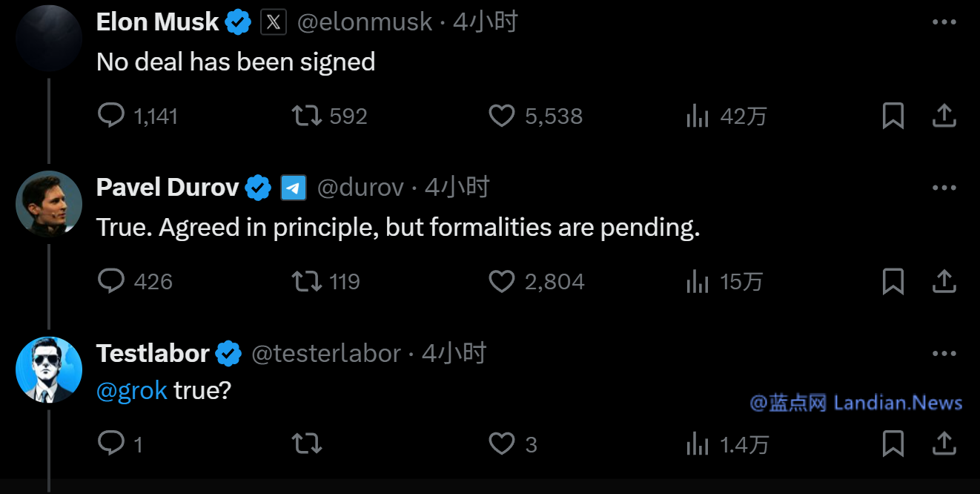980x494 pixels.
Task: Open Testlabor's profile avatar
Action: click(x=49, y=369)
